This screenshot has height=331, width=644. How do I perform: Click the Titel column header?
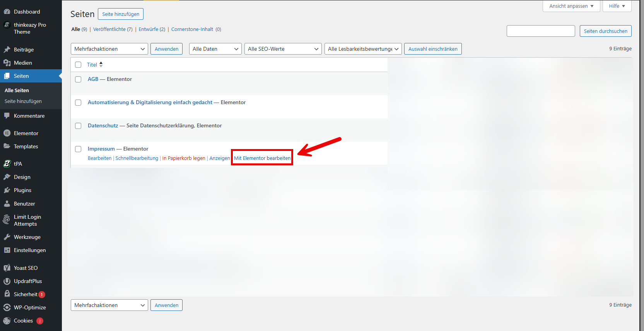(x=92, y=65)
